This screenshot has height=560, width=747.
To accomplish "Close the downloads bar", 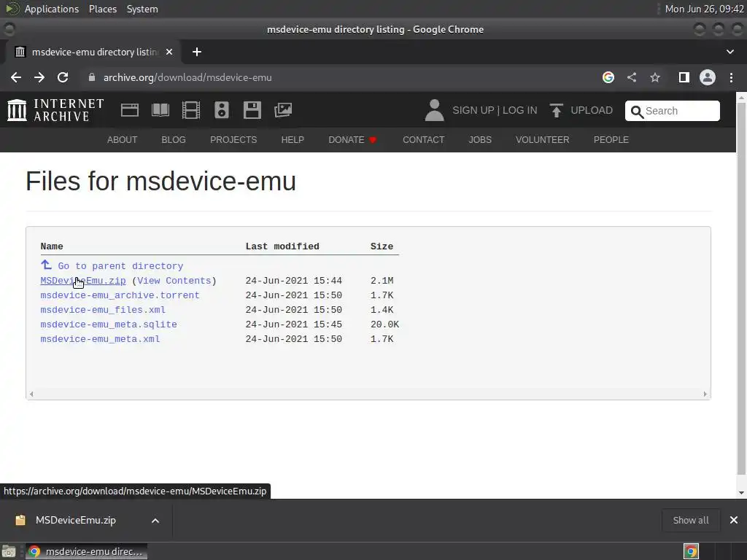I will click(734, 520).
